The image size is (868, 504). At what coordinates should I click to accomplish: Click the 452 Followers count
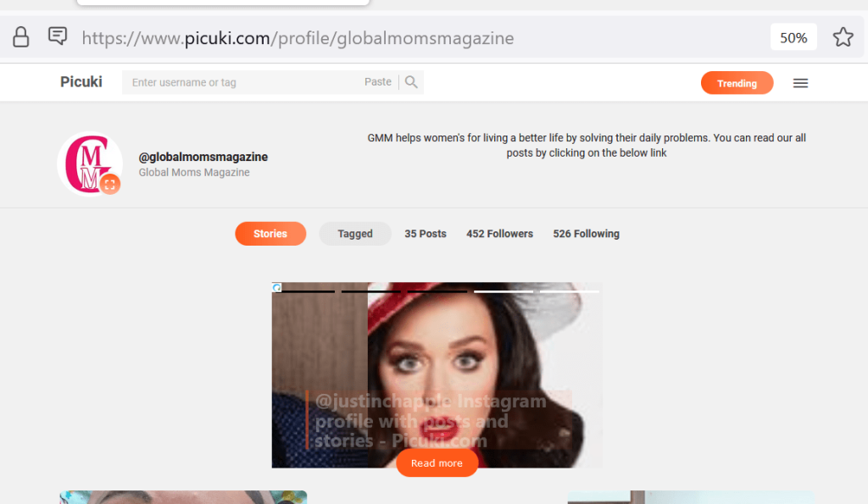point(499,234)
